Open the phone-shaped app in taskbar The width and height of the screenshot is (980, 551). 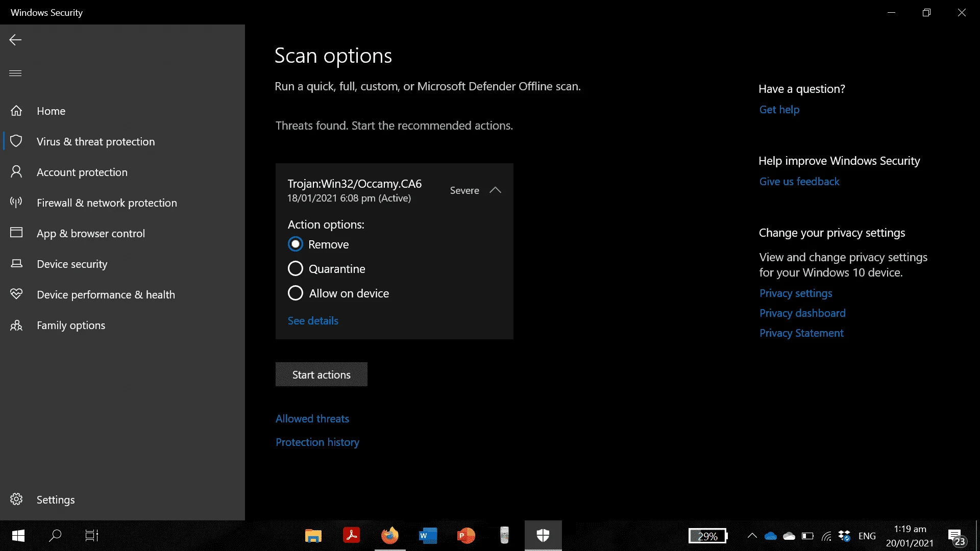[504, 536]
